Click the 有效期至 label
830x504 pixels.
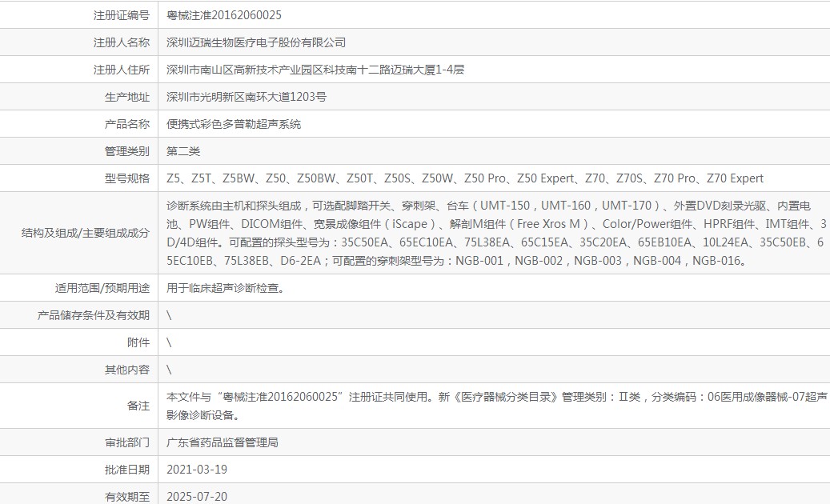tap(127, 497)
